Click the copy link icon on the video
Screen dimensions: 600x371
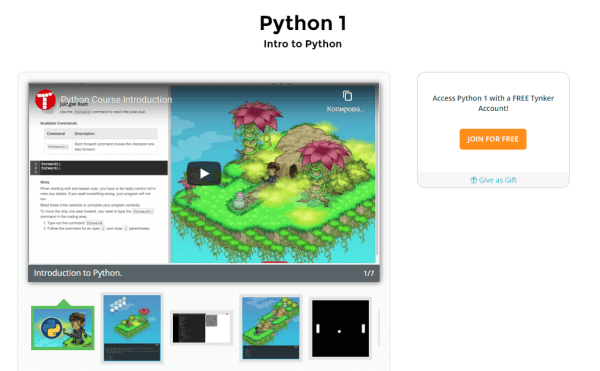(x=347, y=96)
